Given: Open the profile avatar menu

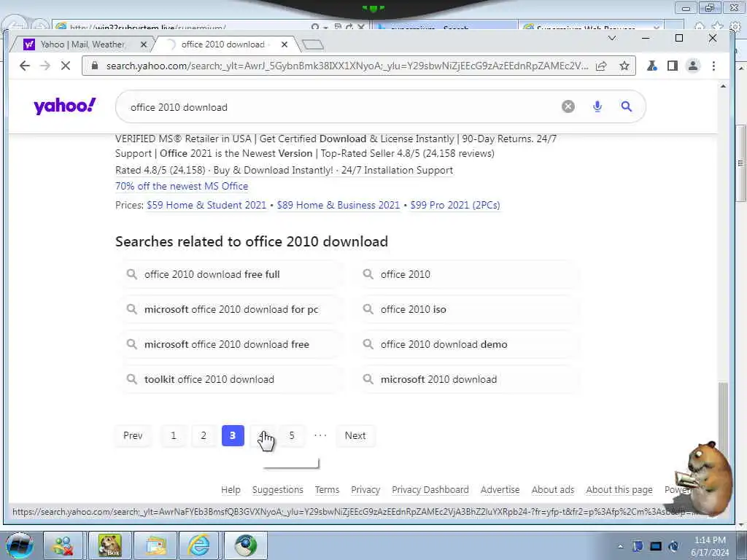Looking at the screenshot, I should (x=693, y=66).
